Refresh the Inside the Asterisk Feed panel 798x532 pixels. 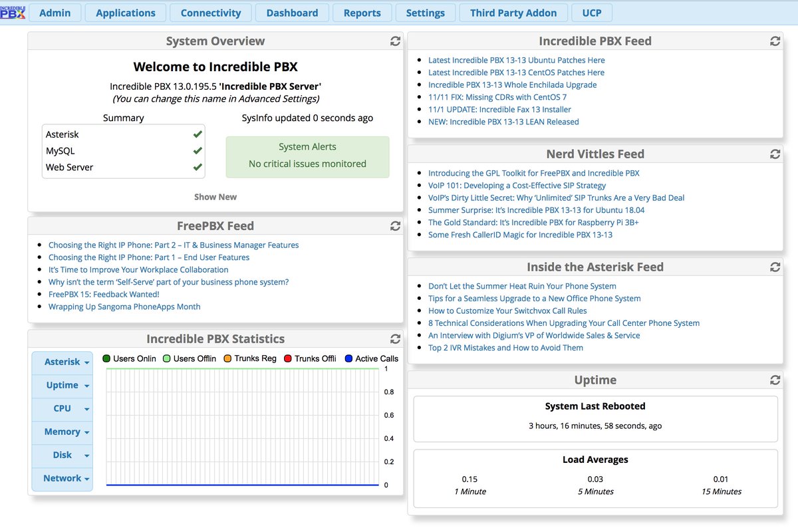click(x=775, y=267)
